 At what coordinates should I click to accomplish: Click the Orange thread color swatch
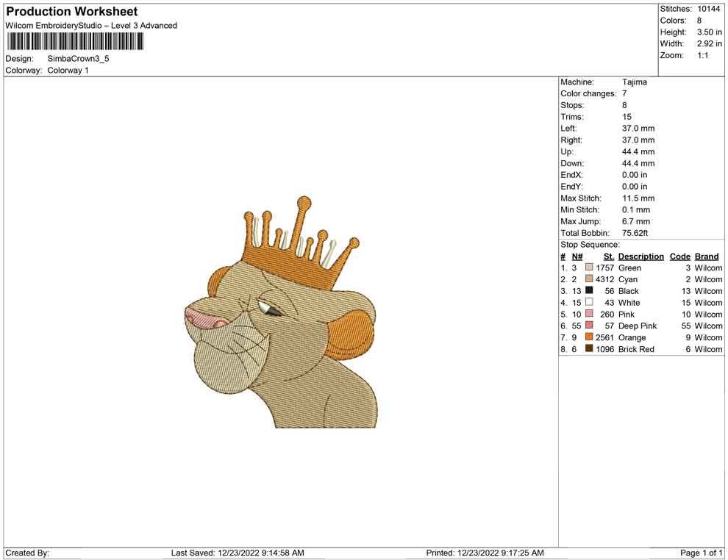[588, 337]
